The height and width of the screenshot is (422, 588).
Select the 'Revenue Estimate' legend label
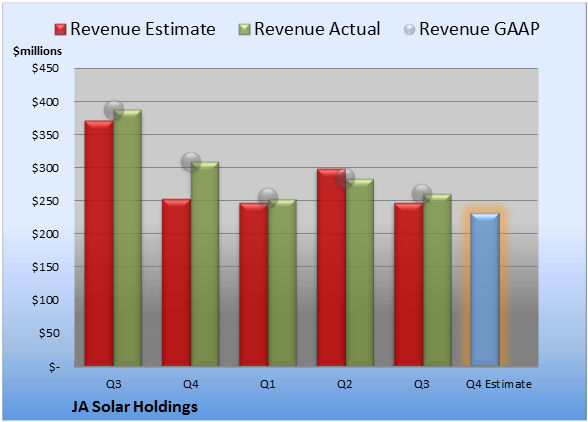(x=143, y=29)
